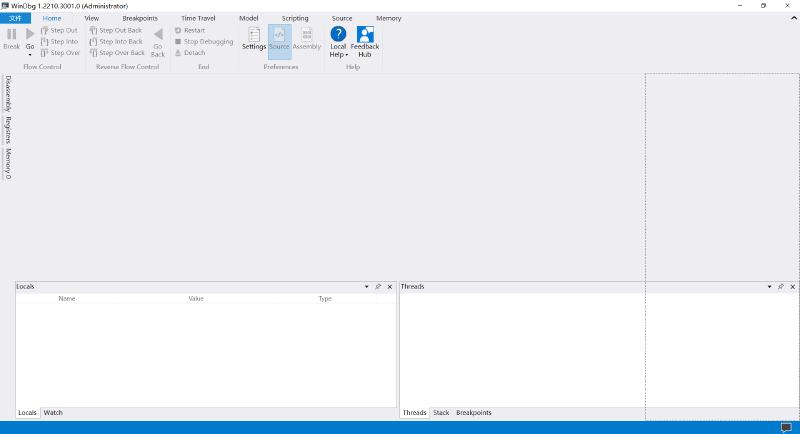Screen dimensions: 800x434
Task: Toggle Source mode preference
Action: coord(280,41)
